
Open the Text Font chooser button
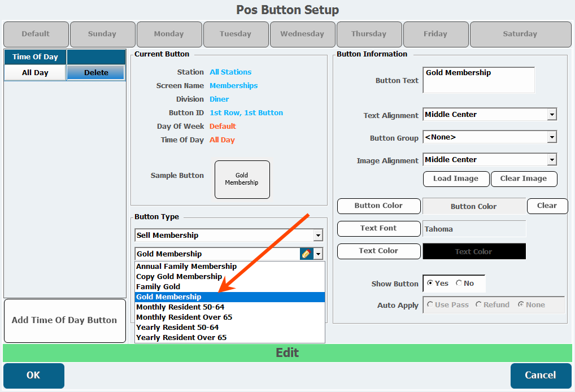[379, 228]
